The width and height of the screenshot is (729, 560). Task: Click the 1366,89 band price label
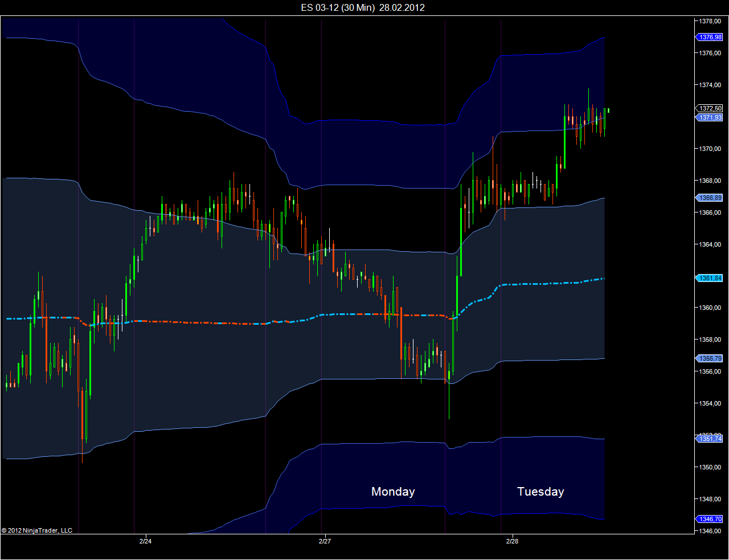[710, 198]
